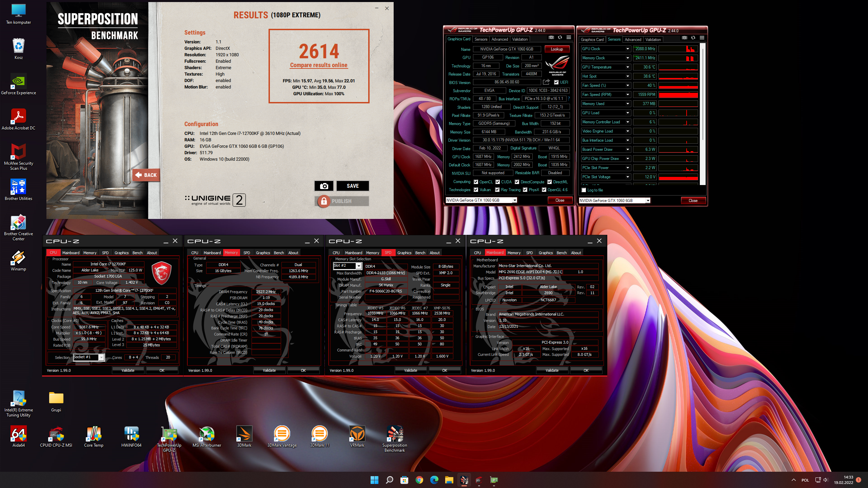Toggle the Ray Tracing checkbox in GPU-Z
Screen dimensions: 868x488
[497, 190]
